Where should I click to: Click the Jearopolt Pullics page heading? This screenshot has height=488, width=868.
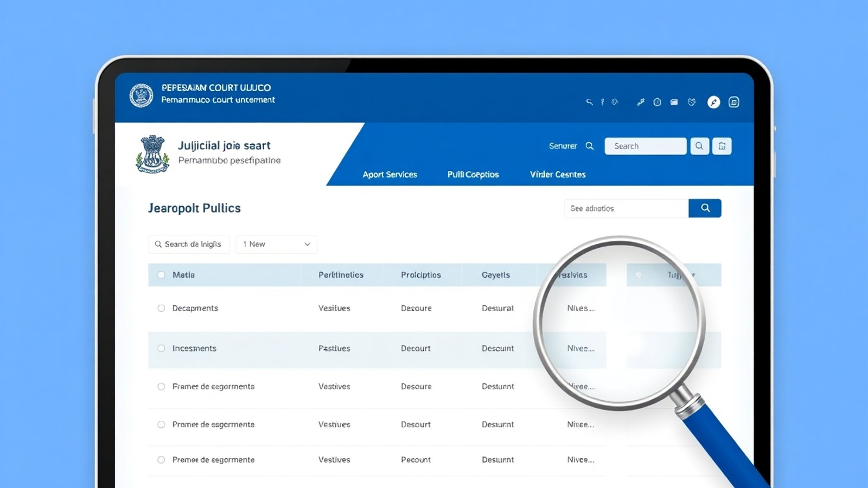coord(194,208)
